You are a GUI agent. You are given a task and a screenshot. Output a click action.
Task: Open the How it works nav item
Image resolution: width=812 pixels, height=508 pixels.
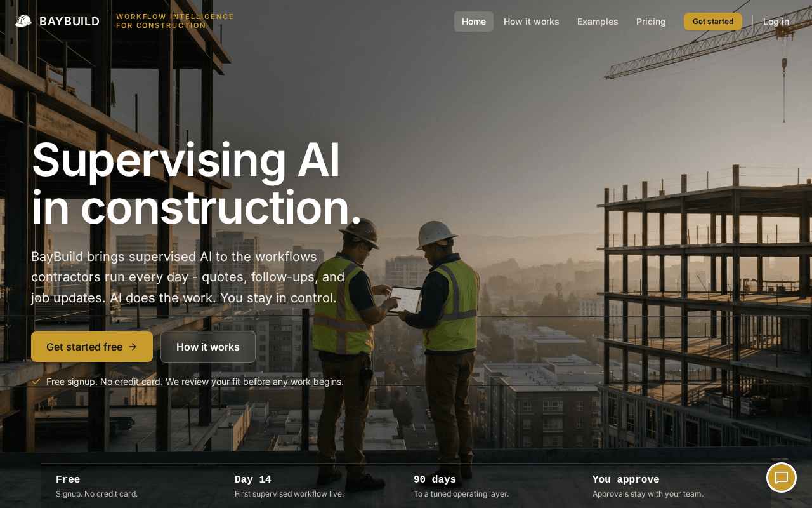click(x=532, y=22)
